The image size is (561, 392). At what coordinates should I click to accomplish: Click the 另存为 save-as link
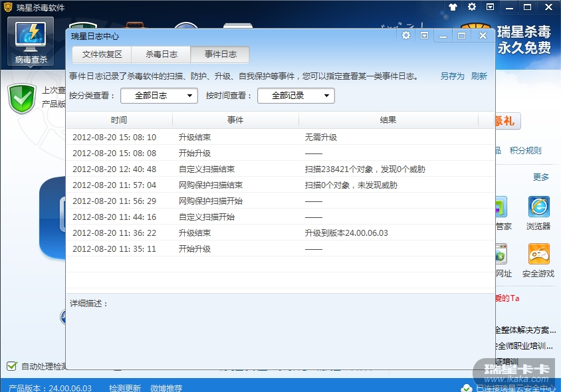[452, 76]
